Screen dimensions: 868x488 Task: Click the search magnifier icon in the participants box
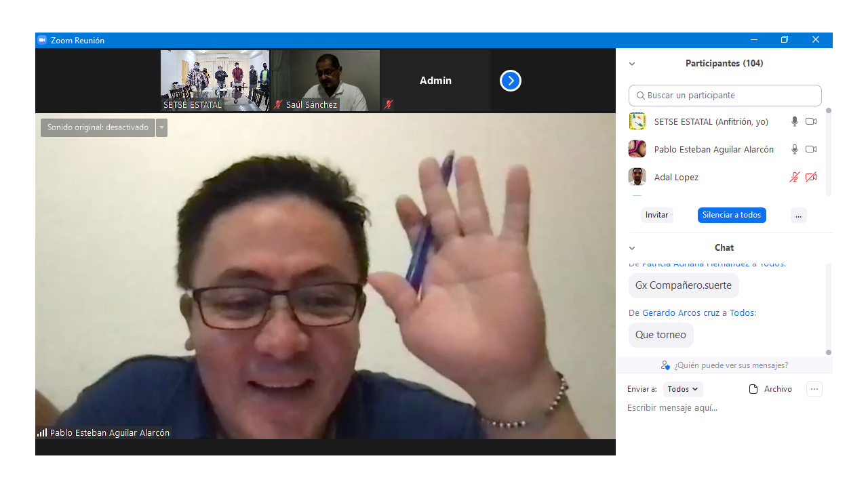click(641, 96)
